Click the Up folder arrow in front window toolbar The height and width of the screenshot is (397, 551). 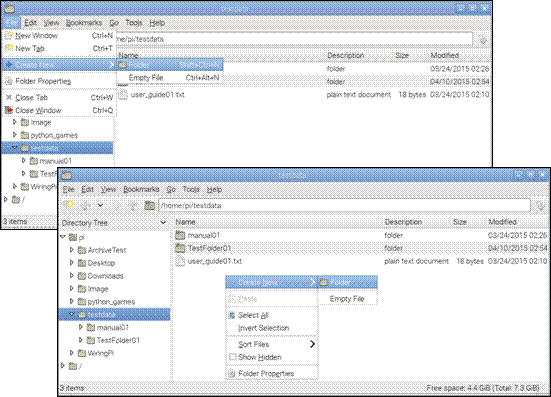click(x=132, y=205)
